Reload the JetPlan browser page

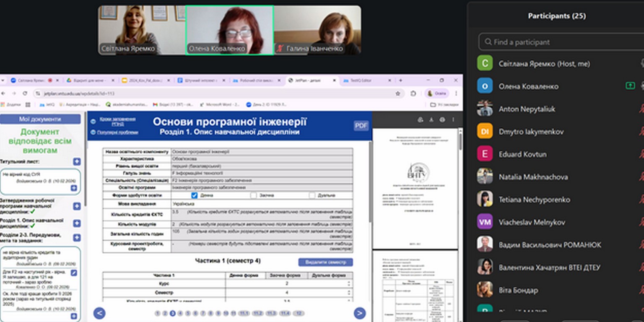[x=25, y=93]
